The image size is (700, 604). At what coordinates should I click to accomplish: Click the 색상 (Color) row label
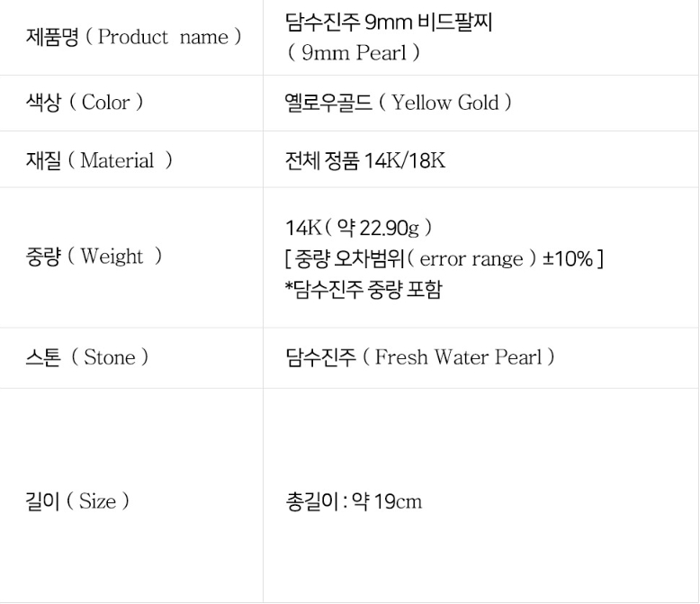84,103
